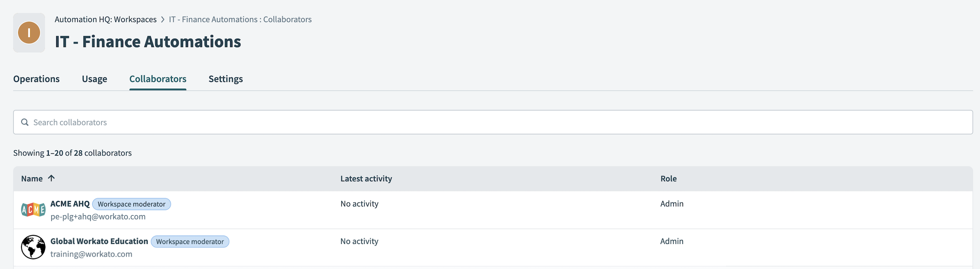Click the Role column header
The height and width of the screenshot is (269, 980).
tap(668, 178)
